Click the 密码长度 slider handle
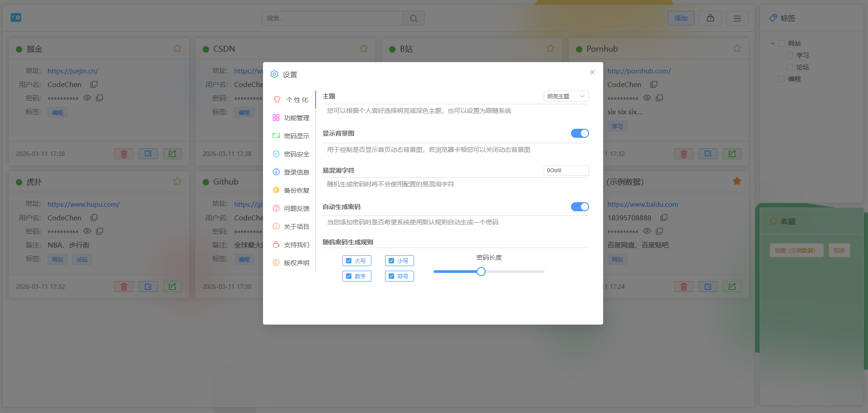Screen dimensions: 868x413 click(x=481, y=272)
